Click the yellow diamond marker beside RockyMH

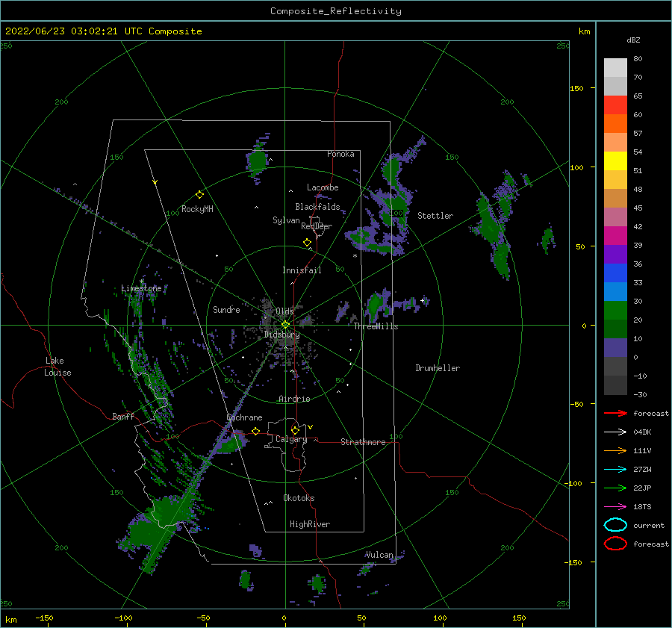(x=199, y=195)
